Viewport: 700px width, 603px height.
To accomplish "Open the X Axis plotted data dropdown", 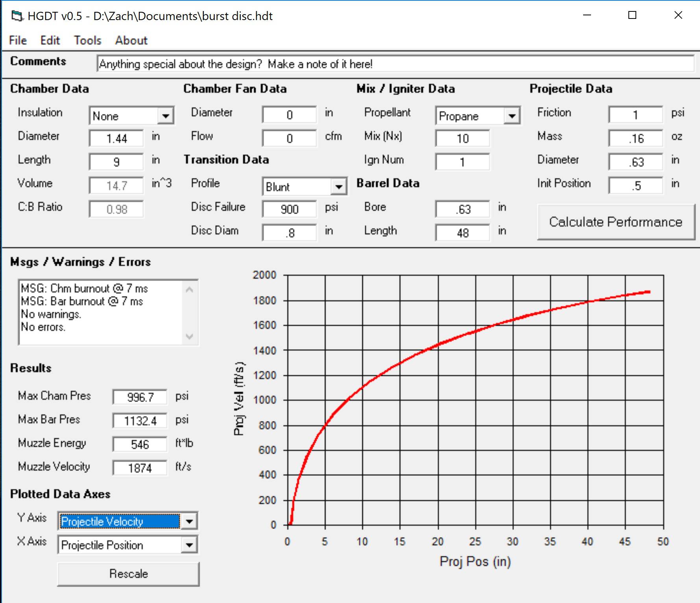I will coord(189,545).
